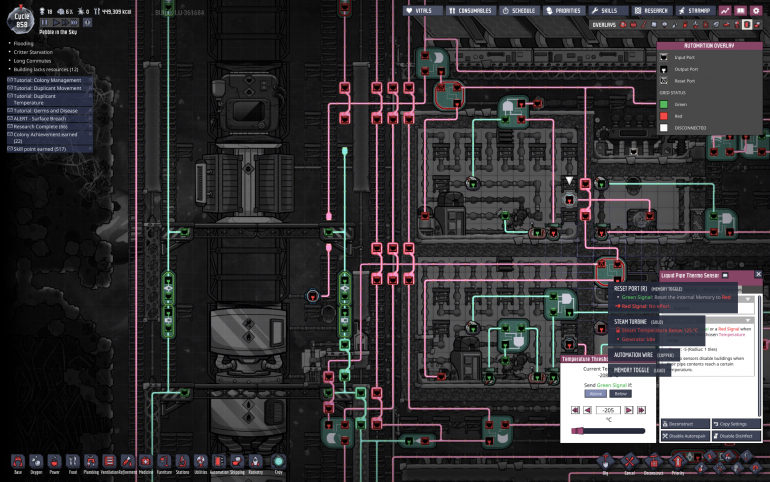
Task: Switch to the Liquid Plumbing overlay
Action: point(675,25)
